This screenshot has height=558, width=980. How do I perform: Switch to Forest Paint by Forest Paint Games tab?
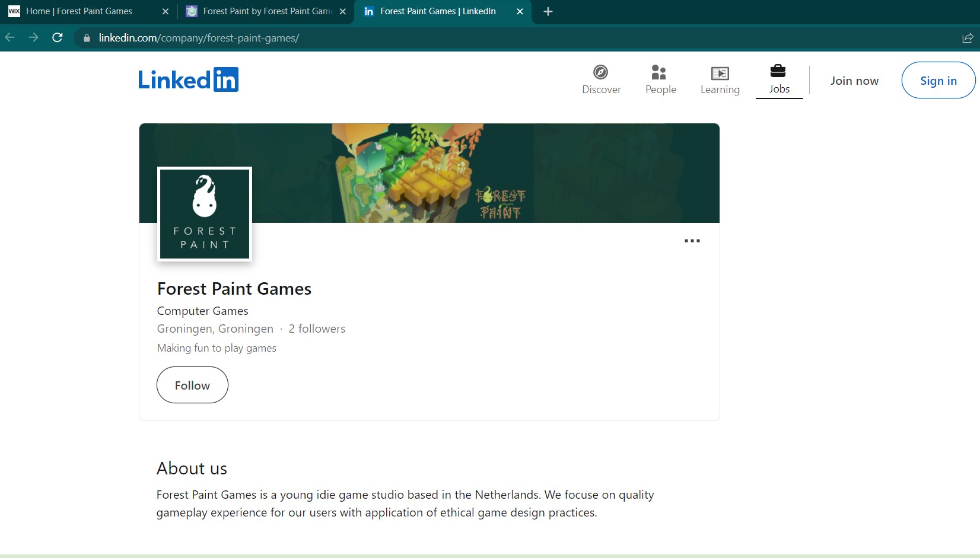pos(267,11)
